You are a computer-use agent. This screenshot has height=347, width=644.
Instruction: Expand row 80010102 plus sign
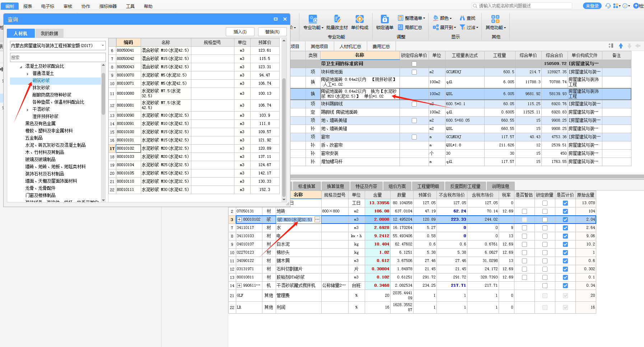pyautogui.click(x=239, y=220)
